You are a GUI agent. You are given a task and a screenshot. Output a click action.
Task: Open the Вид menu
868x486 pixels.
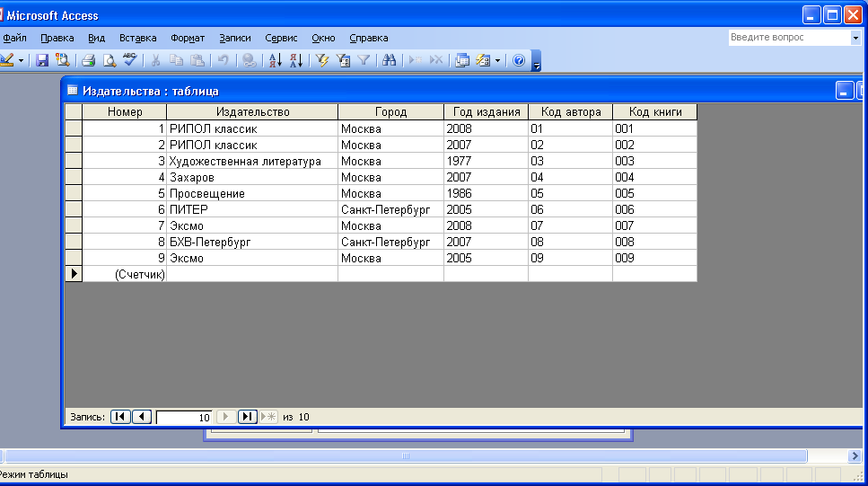point(96,39)
